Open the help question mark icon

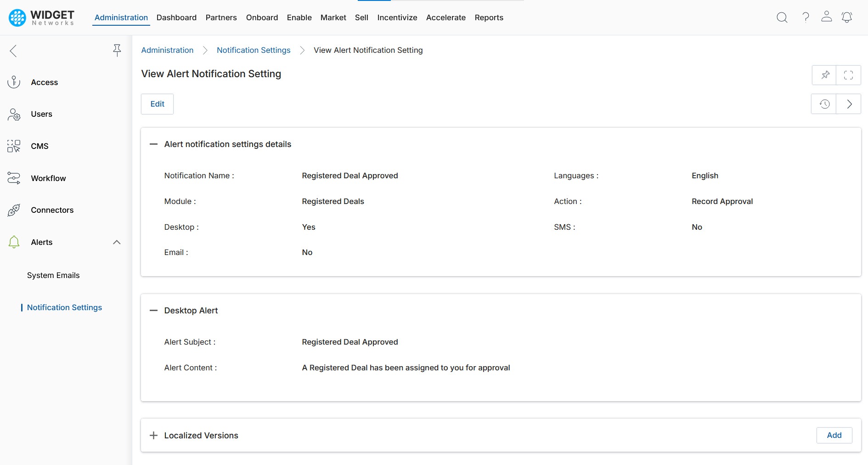pyautogui.click(x=806, y=17)
